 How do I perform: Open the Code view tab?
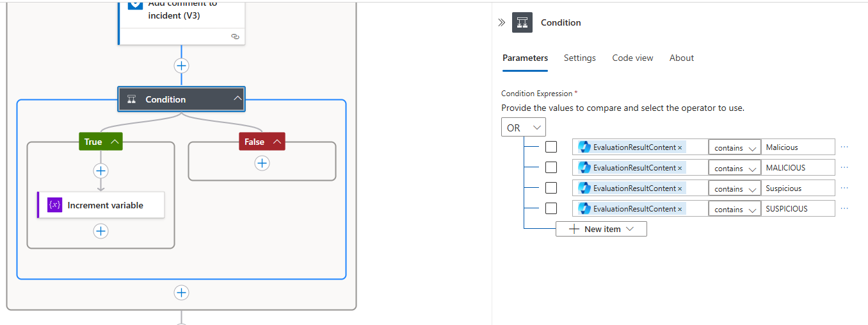point(632,58)
